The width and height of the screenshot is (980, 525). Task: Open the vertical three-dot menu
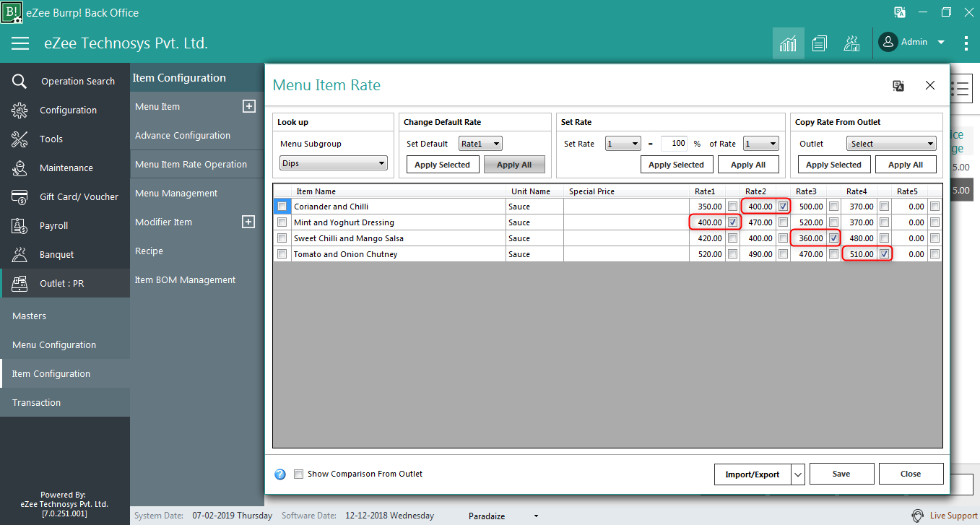pyautogui.click(x=966, y=43)
